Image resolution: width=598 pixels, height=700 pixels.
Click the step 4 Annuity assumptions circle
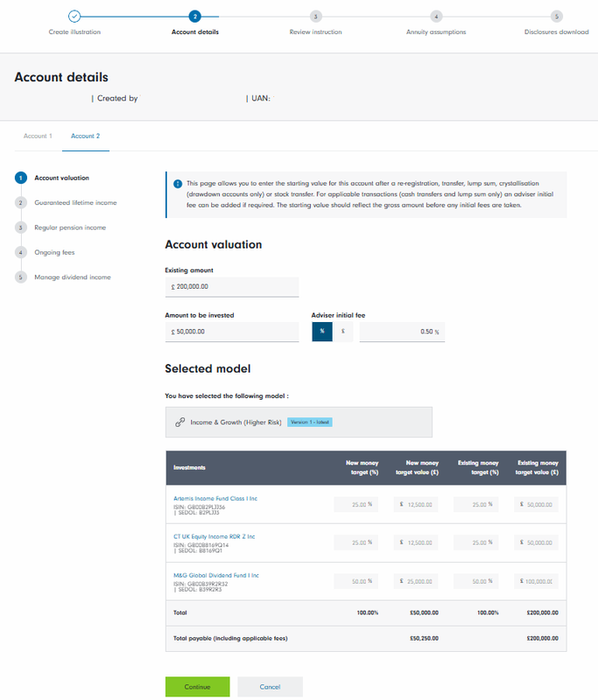436,16
